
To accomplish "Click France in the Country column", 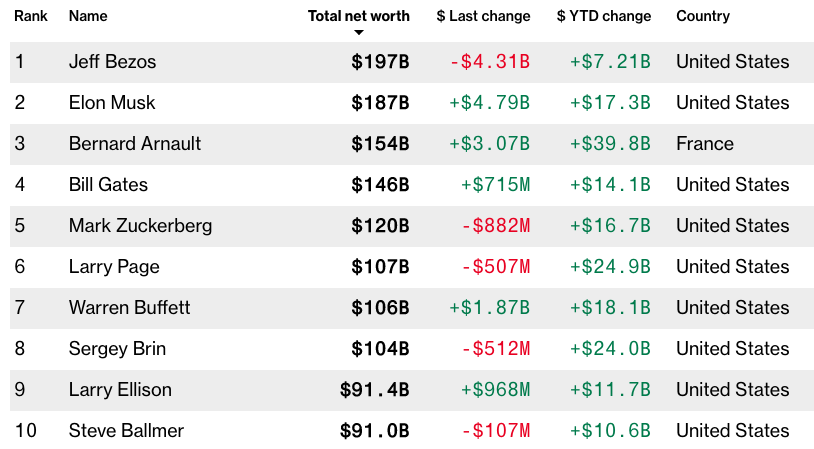I will (x=705, y=144).
